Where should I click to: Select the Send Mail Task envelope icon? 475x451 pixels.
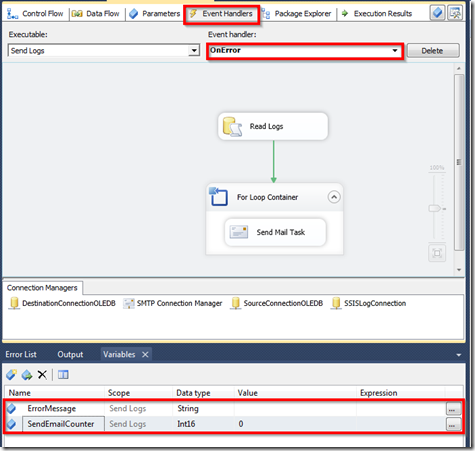click(239, 232)
